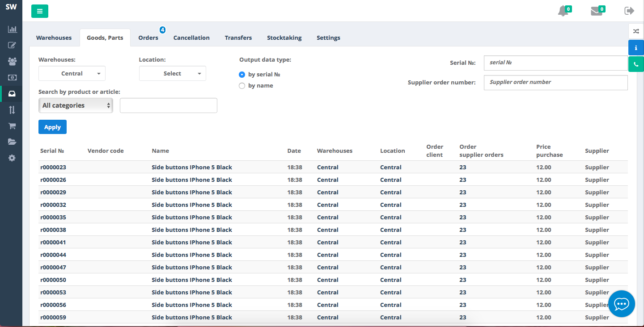Image resolution: width=644 pixels, height=327 pixels.
Task: Click the 'Order supplier orders' column header
Action: coord(481,151)
